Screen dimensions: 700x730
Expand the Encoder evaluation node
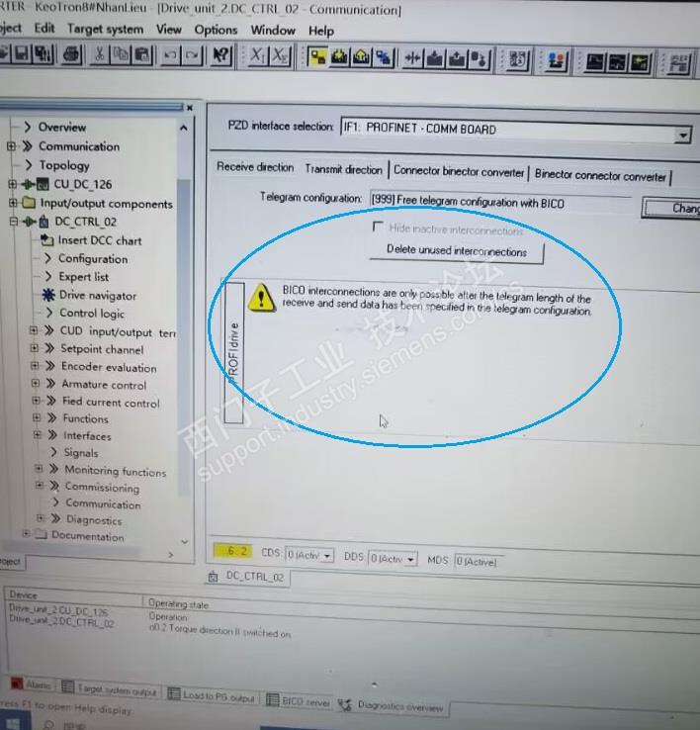[x=35, y=365]
